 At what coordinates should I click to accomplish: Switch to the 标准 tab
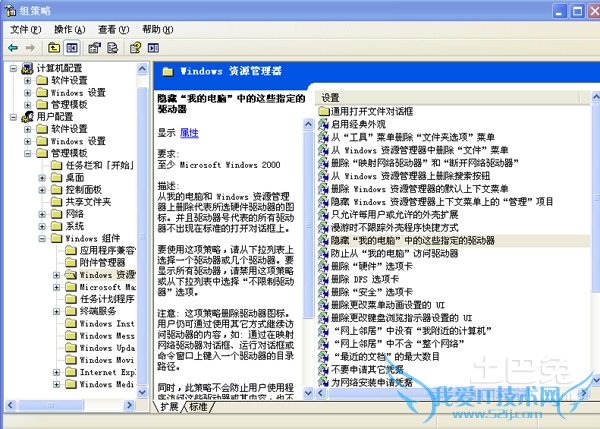198,406
